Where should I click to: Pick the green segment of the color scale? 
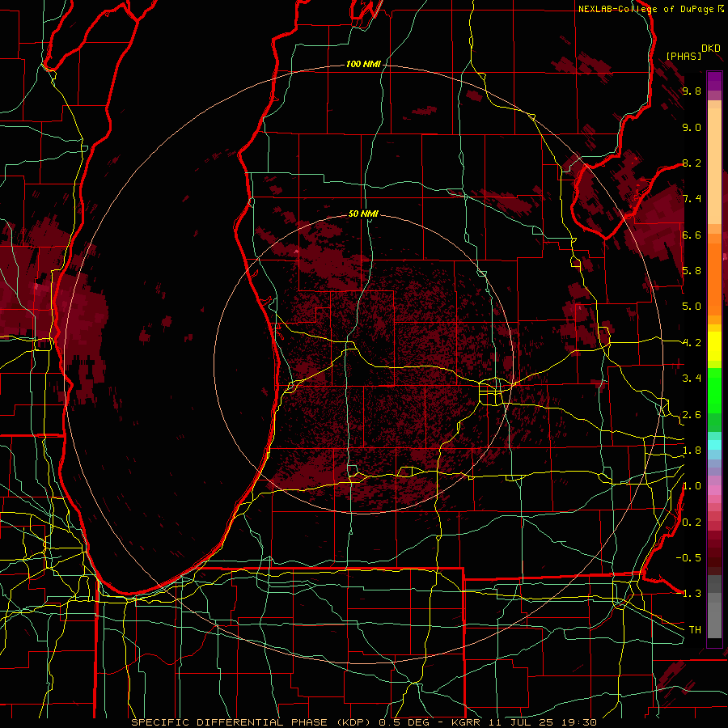click(714, 391)
